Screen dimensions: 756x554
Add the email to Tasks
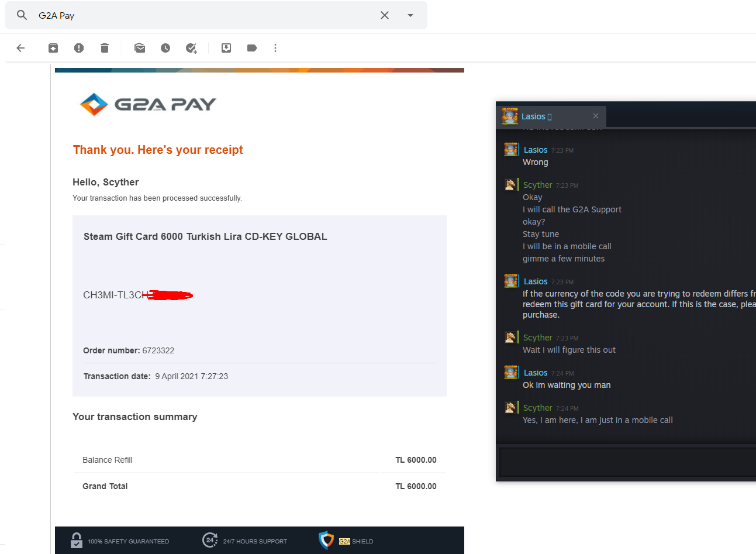pyautogui.click(x=191, y=48)
